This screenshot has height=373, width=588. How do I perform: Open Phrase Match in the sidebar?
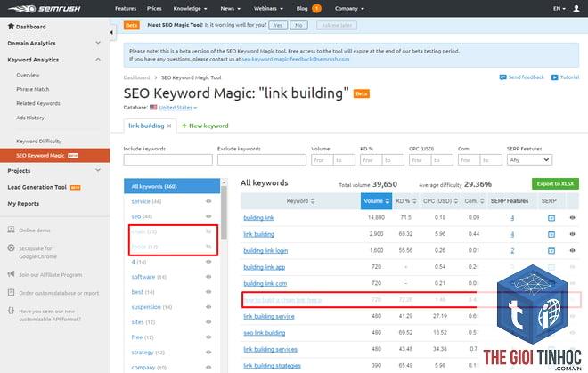point(33,89)
